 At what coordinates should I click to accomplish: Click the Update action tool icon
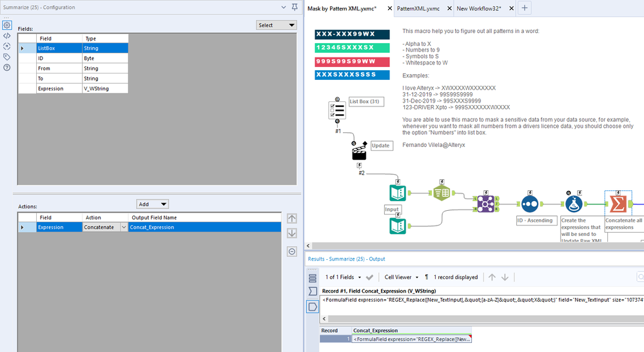(359, 152)
